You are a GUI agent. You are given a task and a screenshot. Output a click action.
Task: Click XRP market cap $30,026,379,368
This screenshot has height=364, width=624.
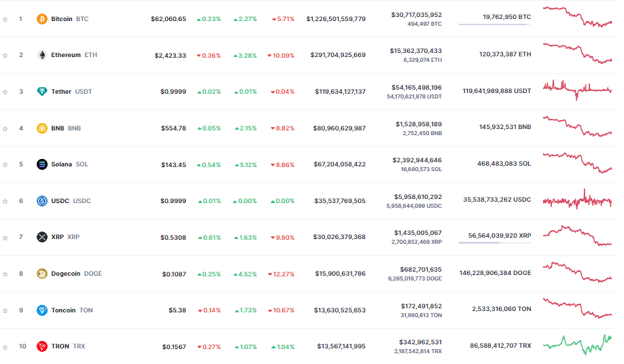point(339,237)
